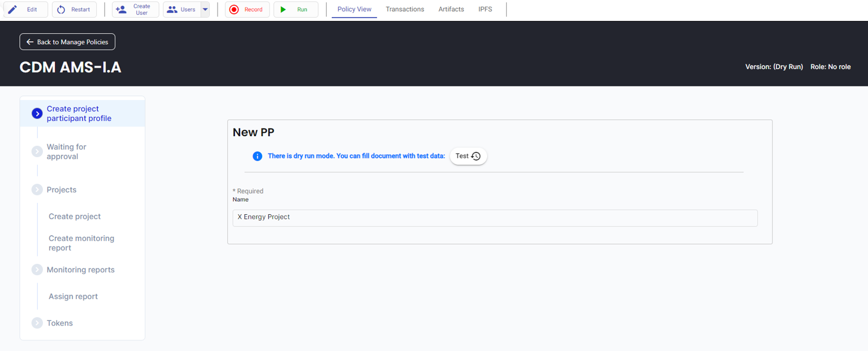
Task: Expand the Monitoring reports step
Action: (x=37, y=270)
